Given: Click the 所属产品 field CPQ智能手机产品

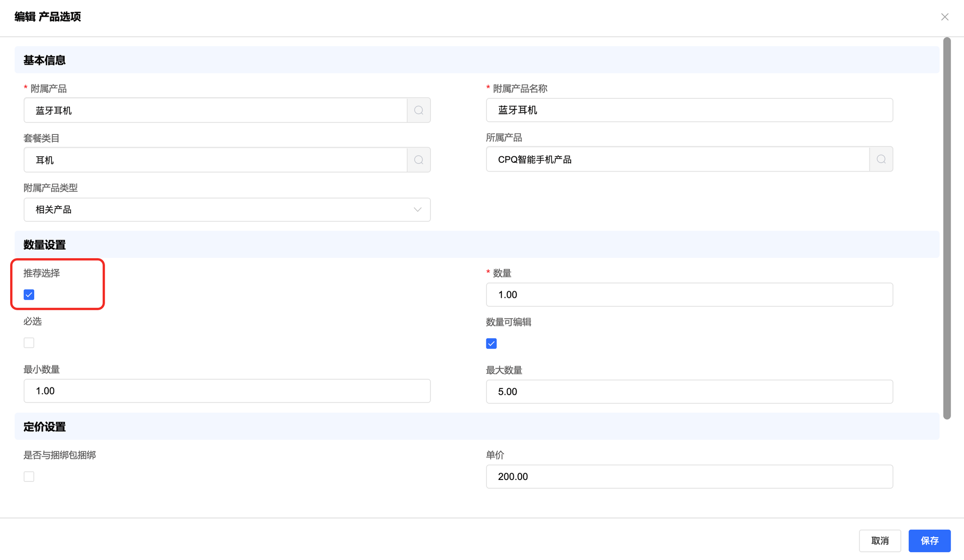Looking at the screenshot, I should [677, 160].
